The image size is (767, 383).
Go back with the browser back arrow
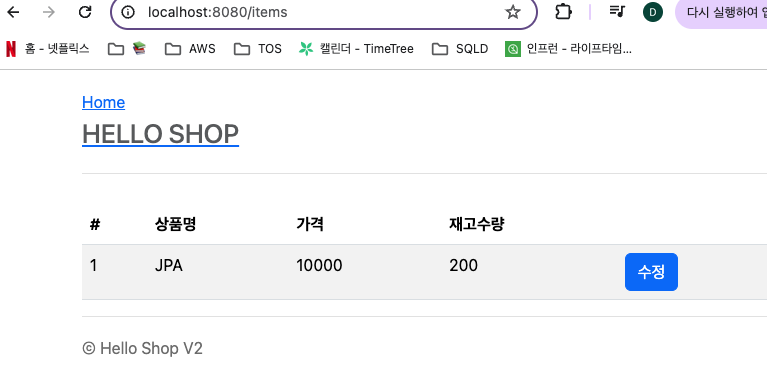point(13,12)
